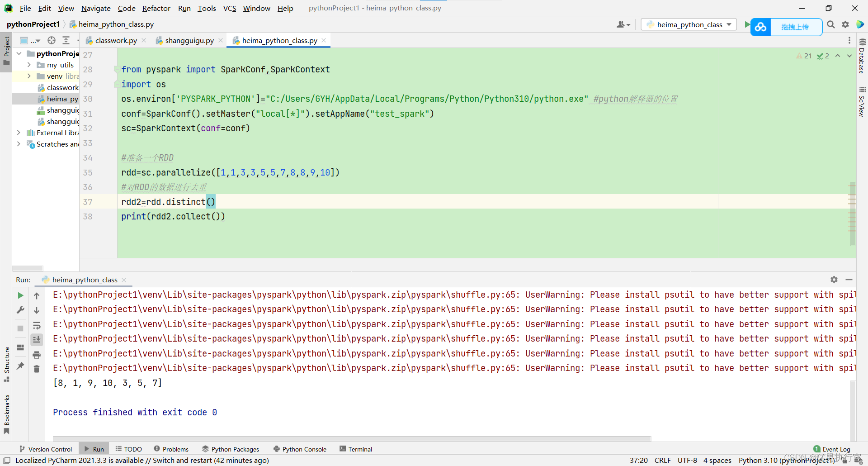Image resolution: width=868 pixels, height=466 pixels.
Task: Toggle Structure side tool window
Action: pos(6,364)
